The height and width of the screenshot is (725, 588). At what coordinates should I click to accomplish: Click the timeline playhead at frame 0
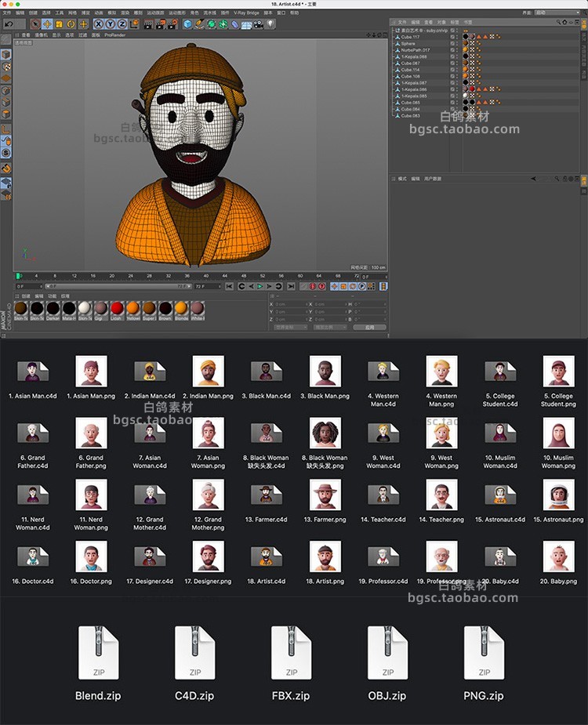tap(18, 276)
